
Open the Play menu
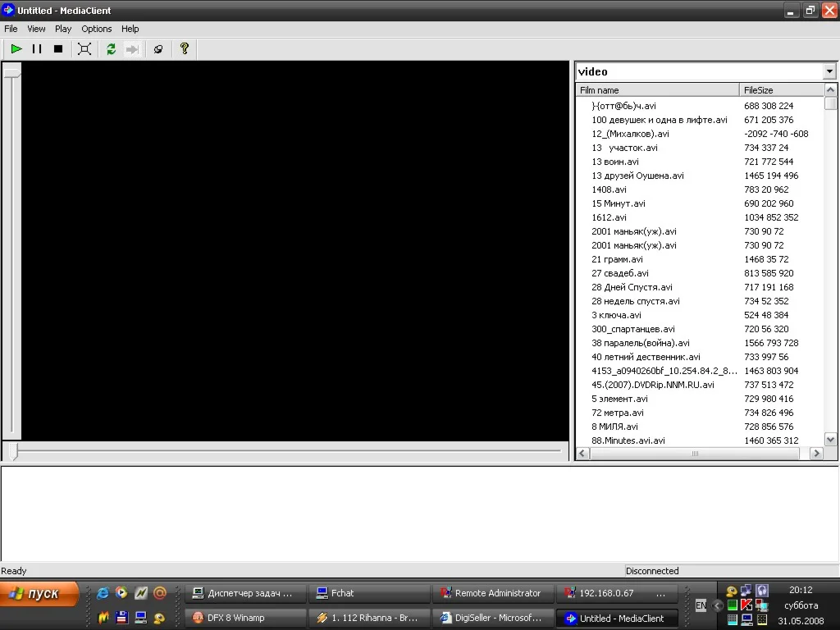63,29
